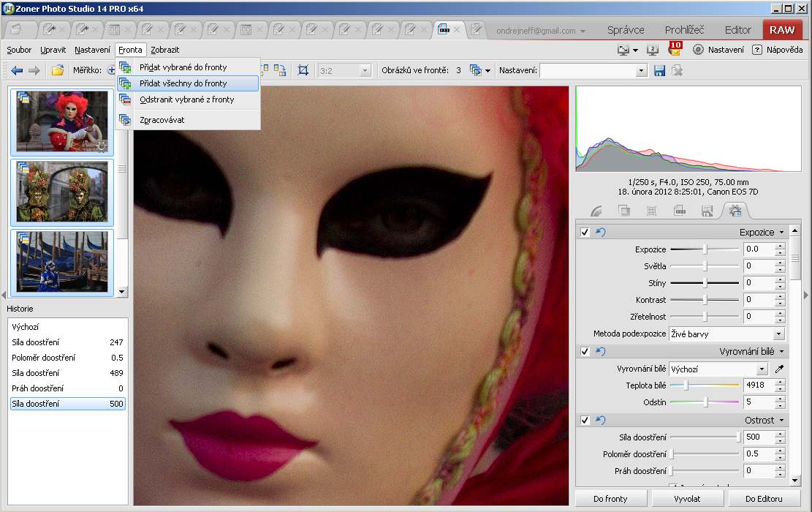This screenshot has height=512, width=812.
Task: Choose 'Přidat všechny do fronty' menu entry
Action: 183,83
